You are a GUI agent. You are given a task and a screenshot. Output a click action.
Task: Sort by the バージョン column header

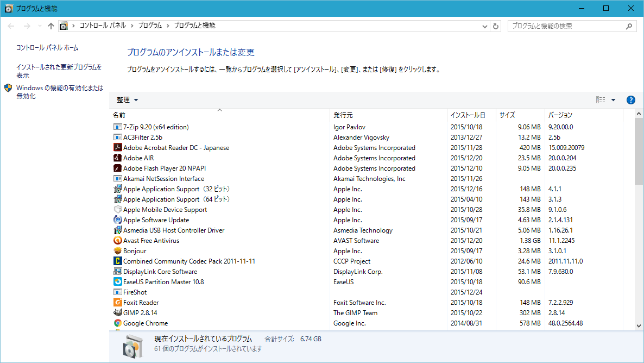click(584, 115)
